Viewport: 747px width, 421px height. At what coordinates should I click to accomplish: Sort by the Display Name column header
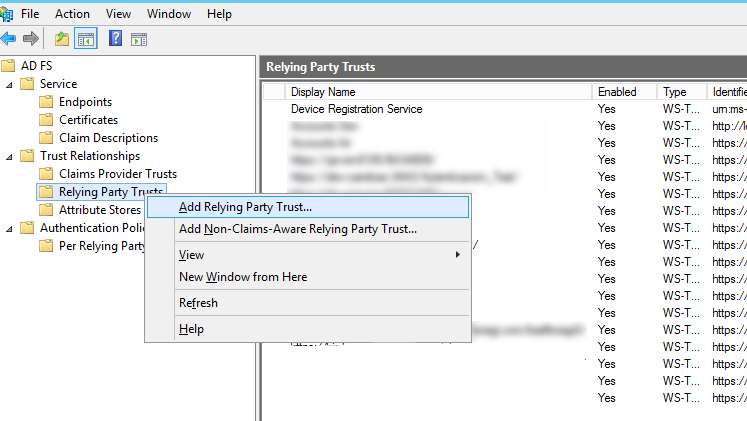pyautogui.click(x=438, y=91)
